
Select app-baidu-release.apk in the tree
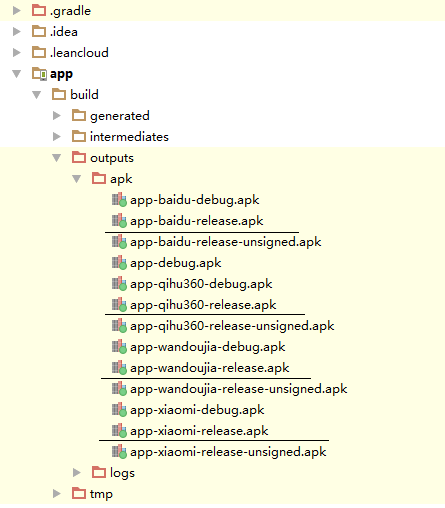point(197,221)
